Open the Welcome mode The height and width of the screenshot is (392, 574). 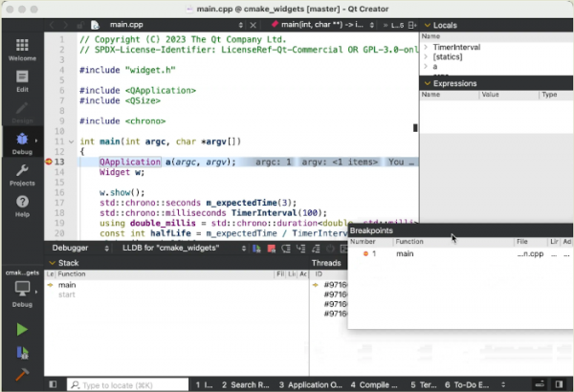tap(22, 50)
